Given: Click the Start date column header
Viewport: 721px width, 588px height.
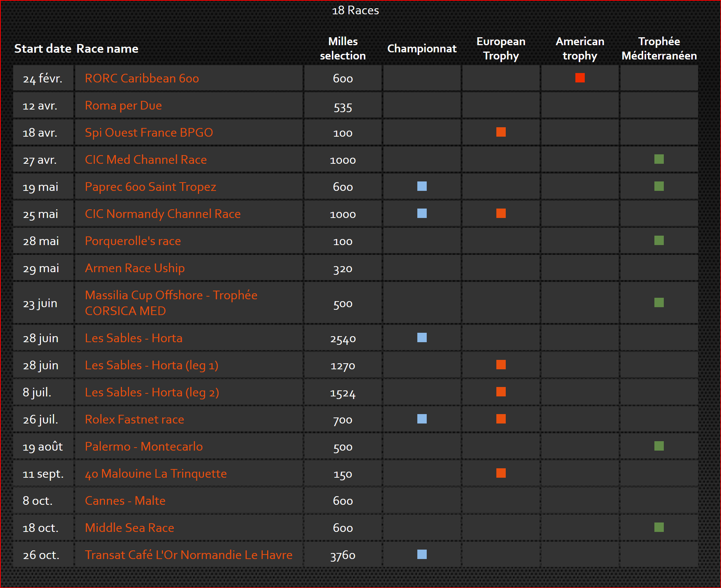Looking at the screenshot, I should pos(43,49).
